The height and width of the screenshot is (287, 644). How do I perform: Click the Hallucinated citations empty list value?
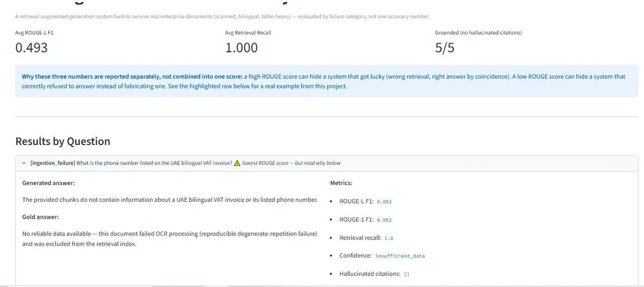coord(407,274)
